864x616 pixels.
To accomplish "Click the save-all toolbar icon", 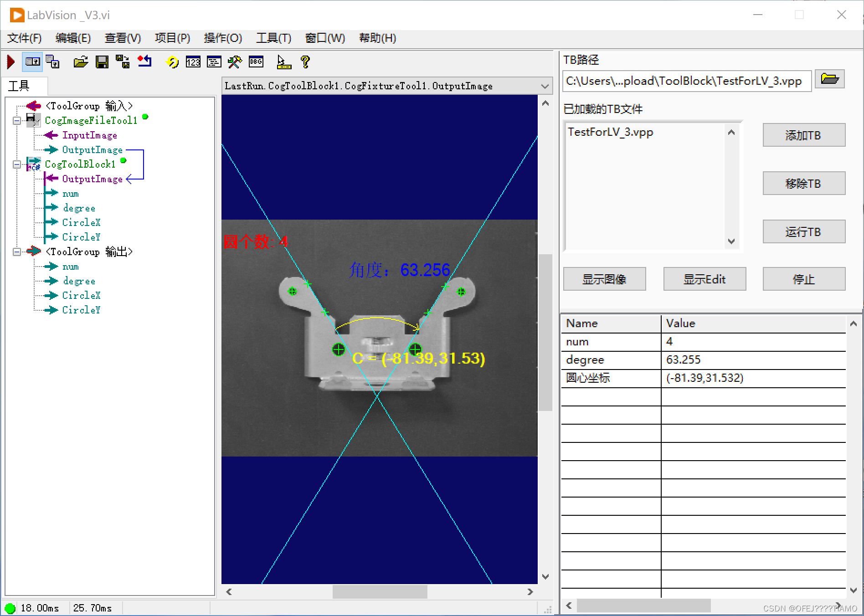I will (x=122, y=62).
